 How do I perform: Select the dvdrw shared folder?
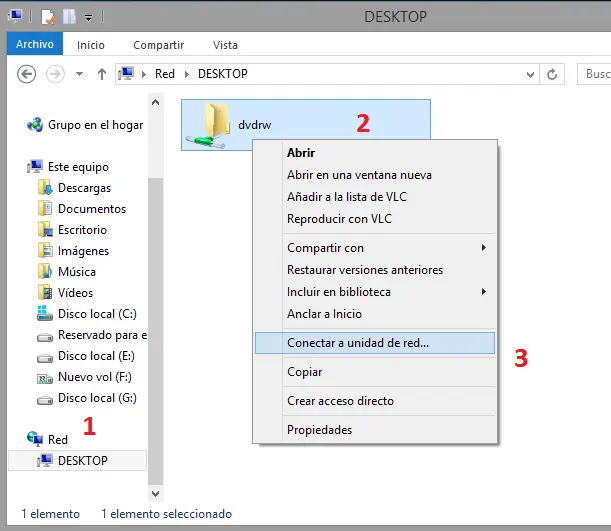(306, 125)
